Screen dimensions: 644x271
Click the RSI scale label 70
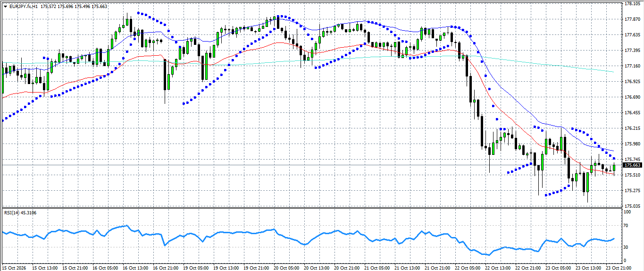click(x=627, y=226)
